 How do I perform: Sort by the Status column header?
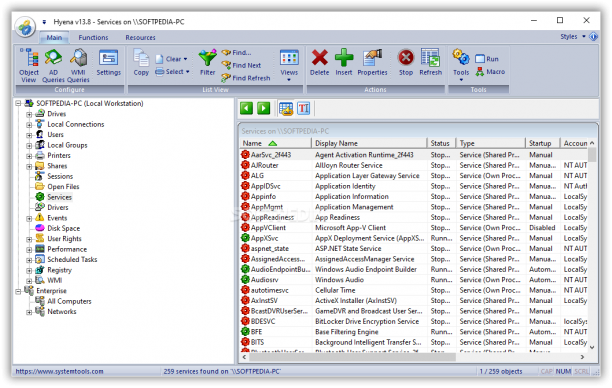click(441, 143)
